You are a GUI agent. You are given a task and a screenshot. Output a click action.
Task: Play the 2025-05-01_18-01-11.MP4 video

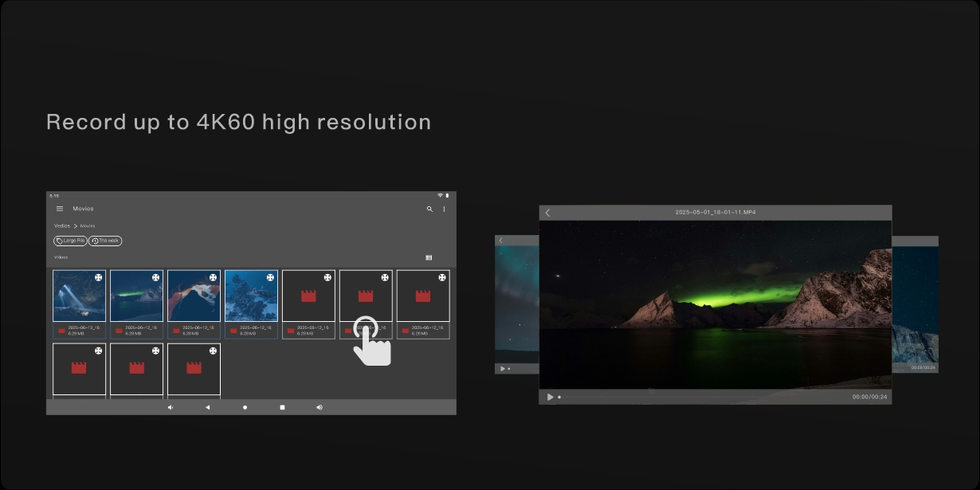point(550,397)
